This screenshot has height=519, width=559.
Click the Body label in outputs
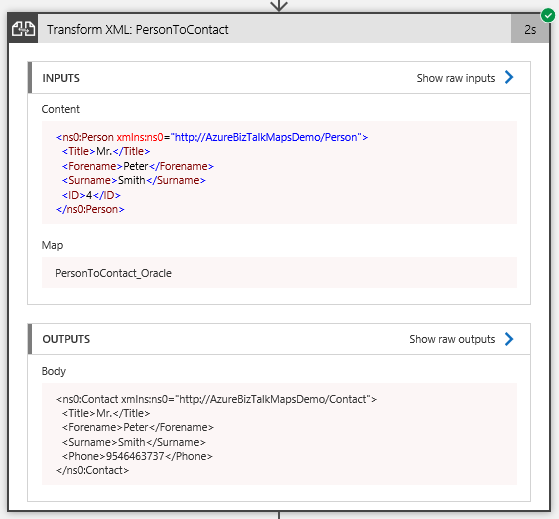click(x=54, y=371)
